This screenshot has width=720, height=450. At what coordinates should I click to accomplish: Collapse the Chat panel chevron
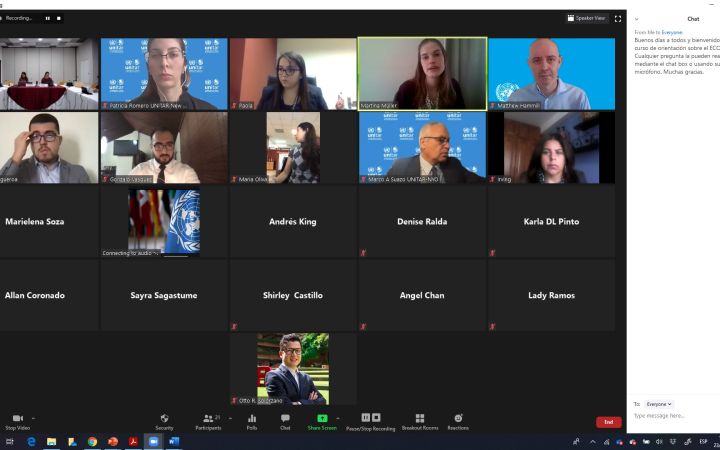pos(636,19)
